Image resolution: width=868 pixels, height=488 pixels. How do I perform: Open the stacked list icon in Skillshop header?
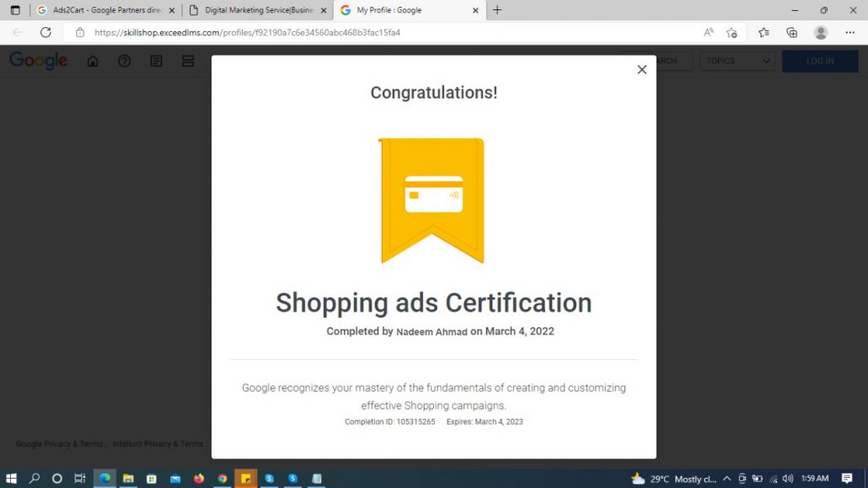[188, 61]
